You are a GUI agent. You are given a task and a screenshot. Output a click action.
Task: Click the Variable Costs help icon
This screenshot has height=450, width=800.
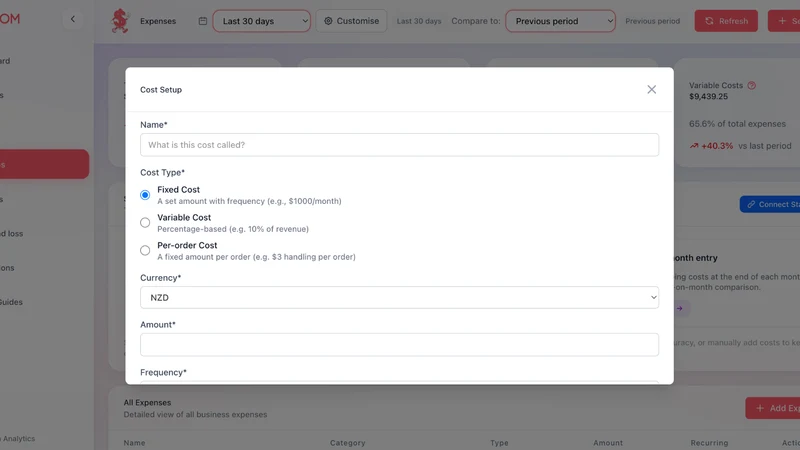(752, 85)
